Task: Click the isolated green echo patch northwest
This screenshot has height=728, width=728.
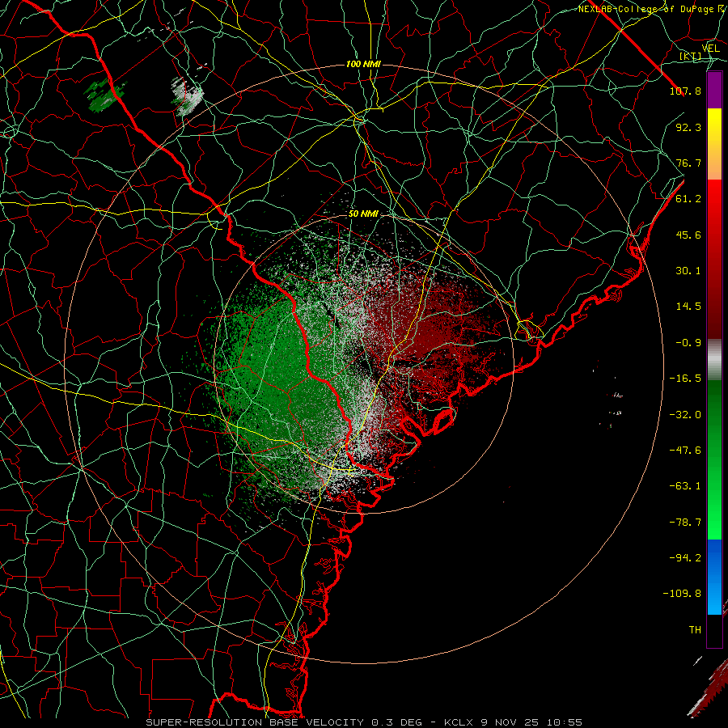Action: click(x=106, y=96)
